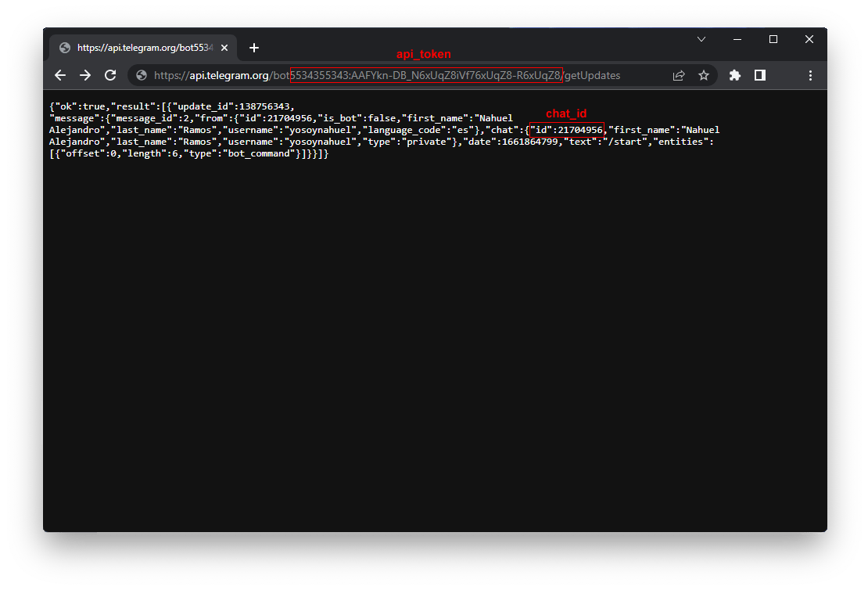View site information globe icon
868x590 pixels.
[x=142, y=75]
